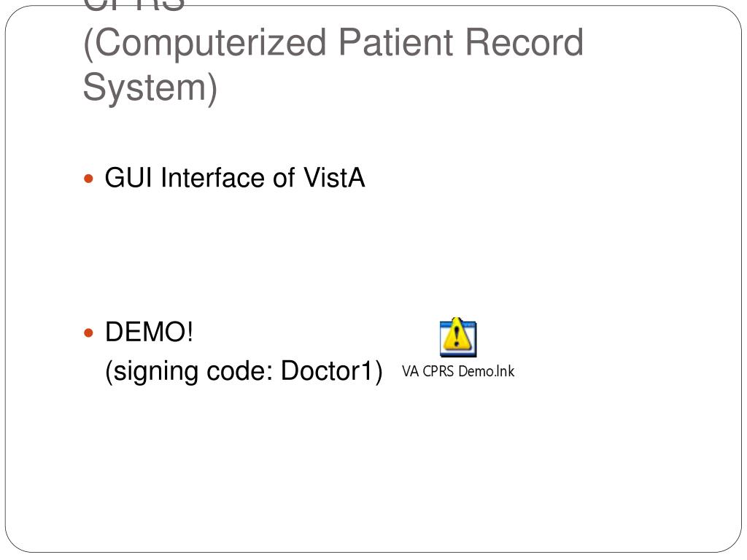Screen dimensions: 747x560
Task: Click the word "of" in first bullet
Action: [284, 178]
